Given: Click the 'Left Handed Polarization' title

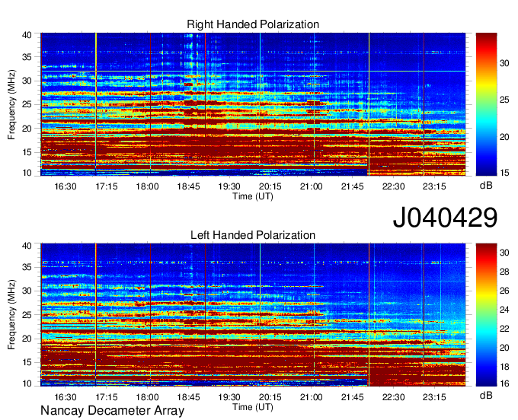Looking at the screenshot, I should click(x=253, y=235).
